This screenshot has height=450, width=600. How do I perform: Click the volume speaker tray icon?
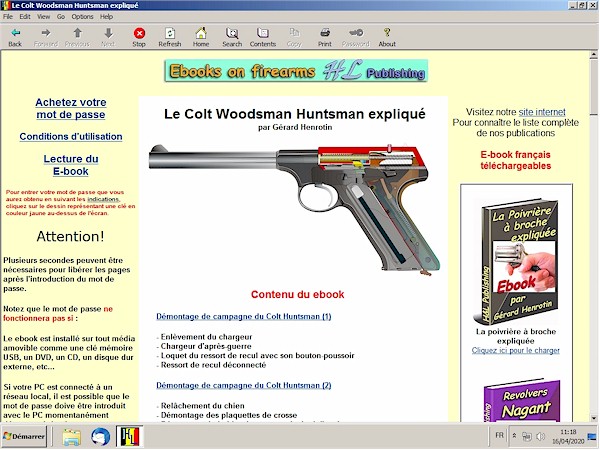pyautogui.click(x=541, y=436)
